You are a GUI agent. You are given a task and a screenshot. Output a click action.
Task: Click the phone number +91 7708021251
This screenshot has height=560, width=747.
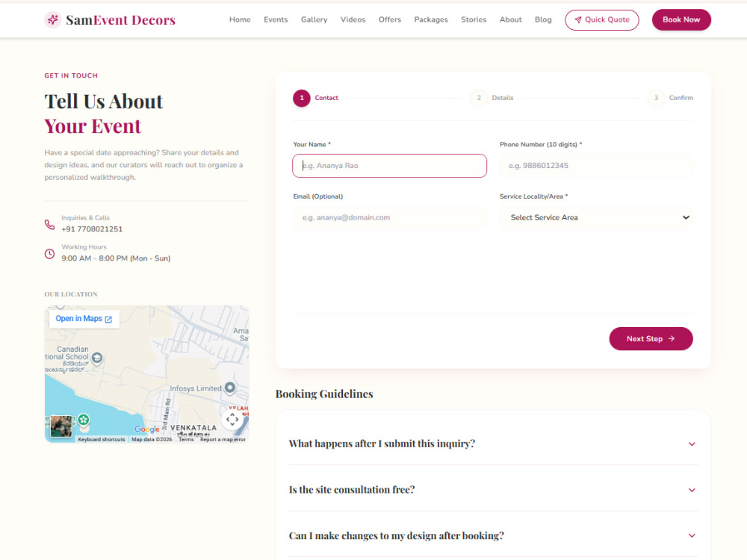click(92, 229)
